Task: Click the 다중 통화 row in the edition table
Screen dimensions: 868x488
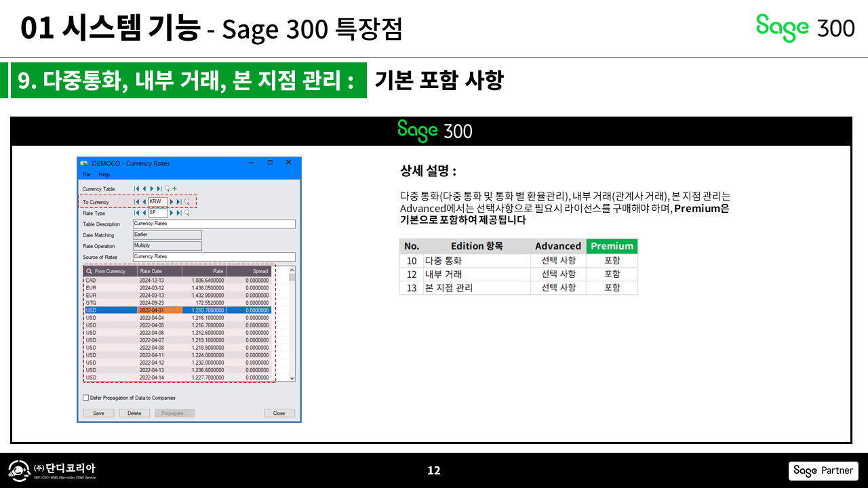Action: 519,260
